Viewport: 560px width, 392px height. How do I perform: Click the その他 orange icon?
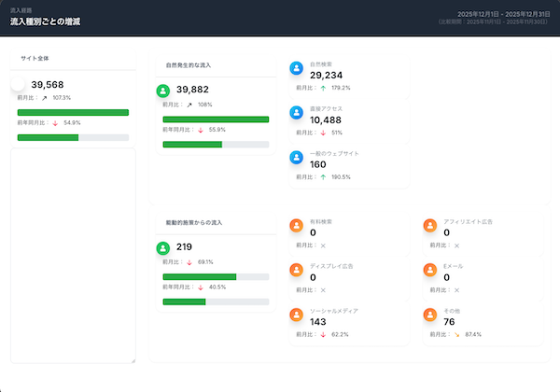[x=430, y=315]
